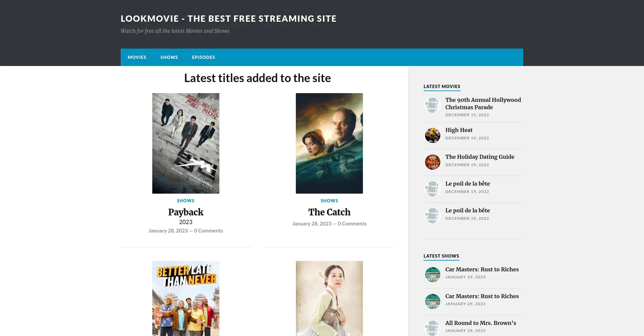Go to the Episodes navigation tab

[204, 57]
